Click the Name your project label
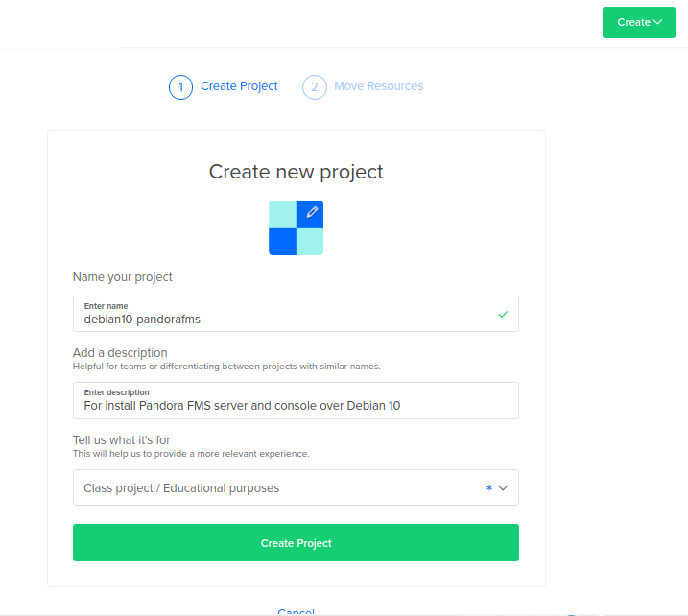The image size is (688, 616). [123, 277]
